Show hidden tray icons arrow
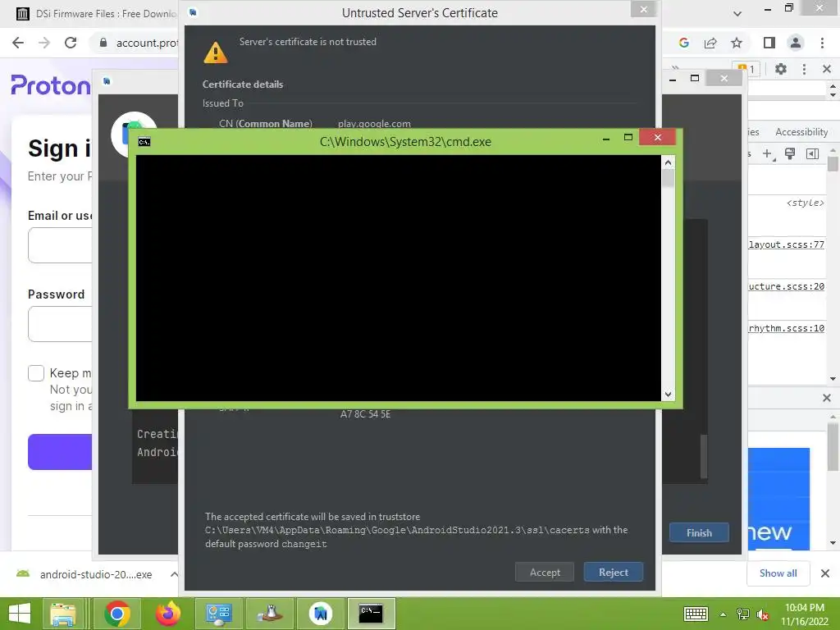This screenshot has height=630, width=840. tap(723, 614)
